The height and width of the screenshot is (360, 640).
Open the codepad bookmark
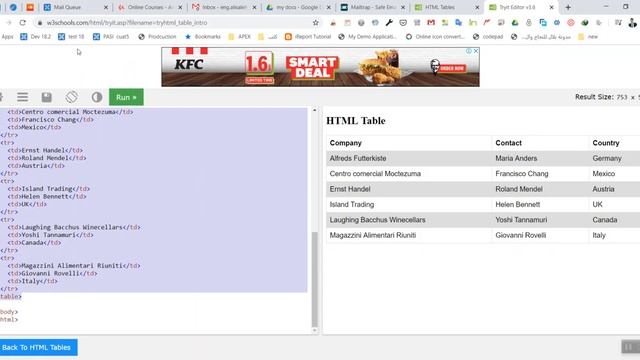(x=488, y=37)
